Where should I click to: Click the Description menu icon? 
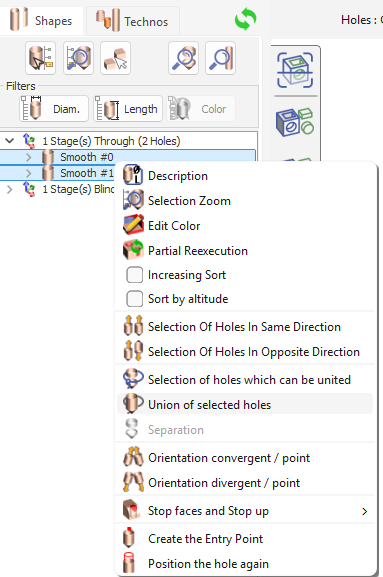click(x=132, y=174)
